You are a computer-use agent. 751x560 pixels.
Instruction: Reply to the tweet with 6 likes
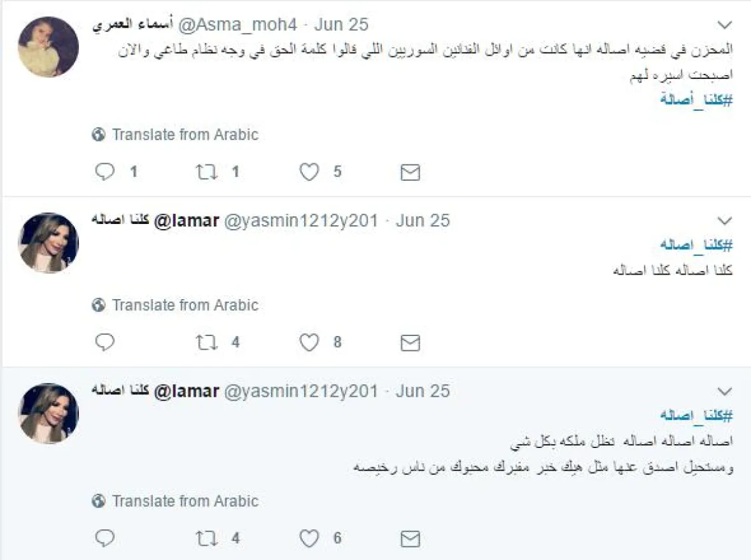click(105, 537)
